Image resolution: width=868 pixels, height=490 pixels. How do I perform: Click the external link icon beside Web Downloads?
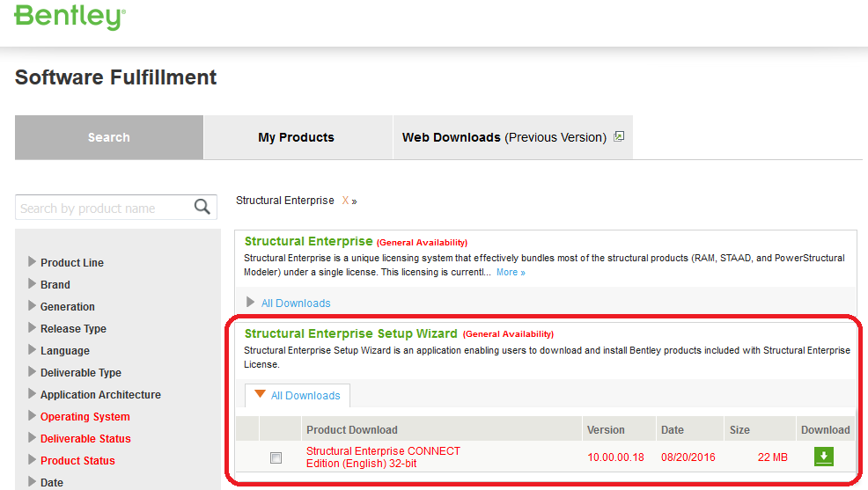(x=619, y=136)
